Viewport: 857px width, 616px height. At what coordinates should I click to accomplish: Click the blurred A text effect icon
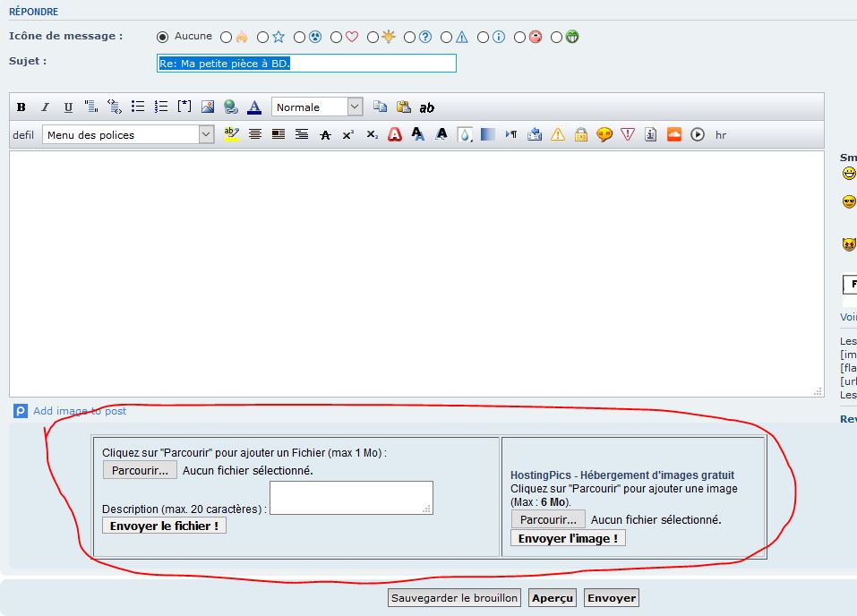[x=441, y=134]
